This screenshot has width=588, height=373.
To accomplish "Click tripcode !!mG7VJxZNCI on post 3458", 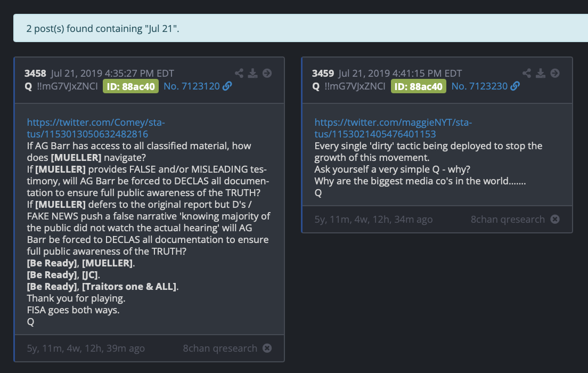I will pos(67,86).
